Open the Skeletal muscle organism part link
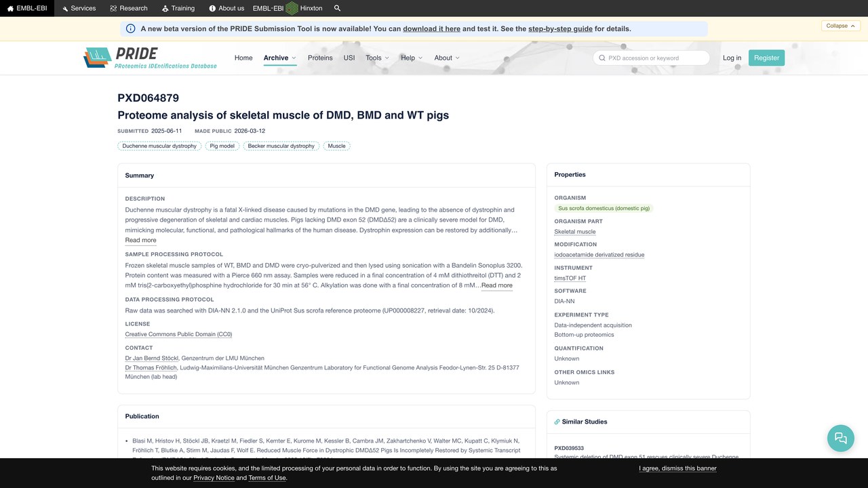Viewport: 868px width, 488px height. (575, 232)
